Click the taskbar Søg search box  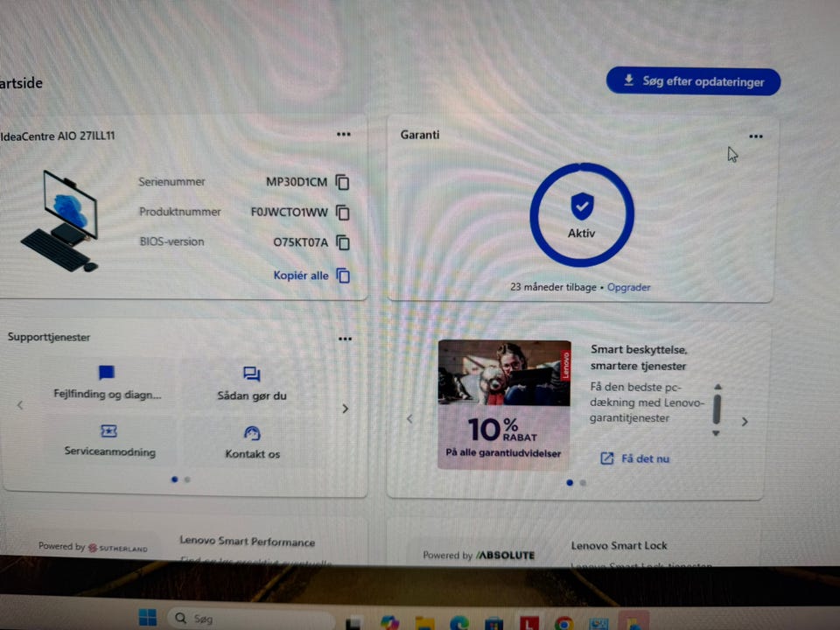252,619
